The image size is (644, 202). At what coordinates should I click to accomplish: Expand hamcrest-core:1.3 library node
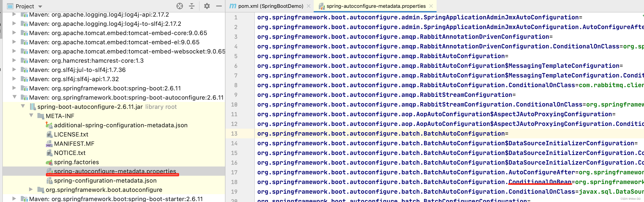click(x=14, y=60)
